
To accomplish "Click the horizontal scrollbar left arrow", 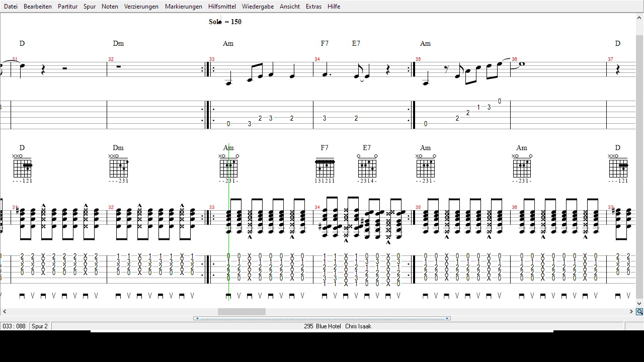I will click(x=5, y=312).
